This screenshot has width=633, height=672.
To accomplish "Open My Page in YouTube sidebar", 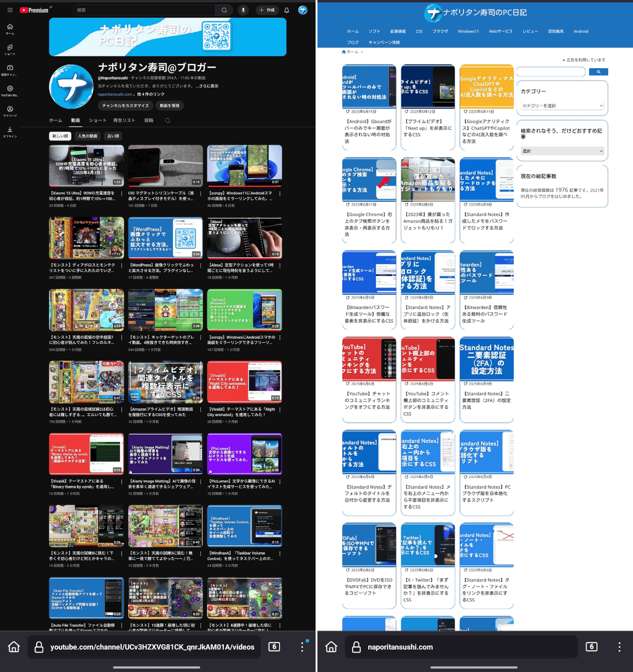I will [x=10, y=111].
